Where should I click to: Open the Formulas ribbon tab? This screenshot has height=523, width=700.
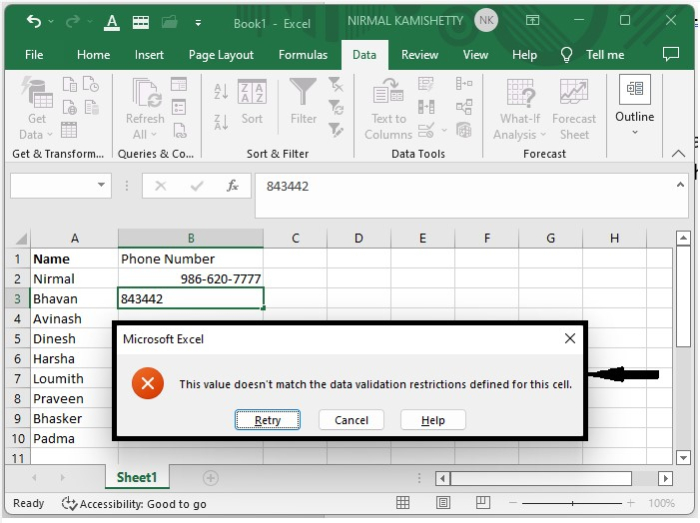point(301,55)
